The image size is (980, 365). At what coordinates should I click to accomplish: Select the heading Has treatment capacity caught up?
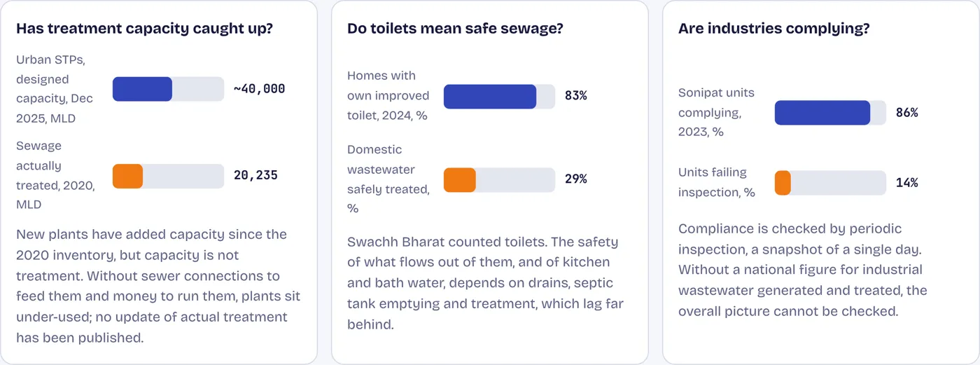145,29
